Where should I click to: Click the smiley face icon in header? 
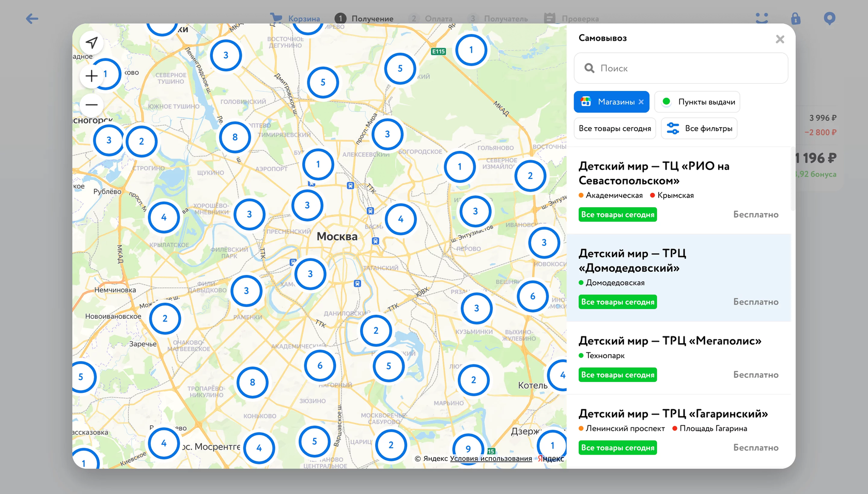coord(762,19)
